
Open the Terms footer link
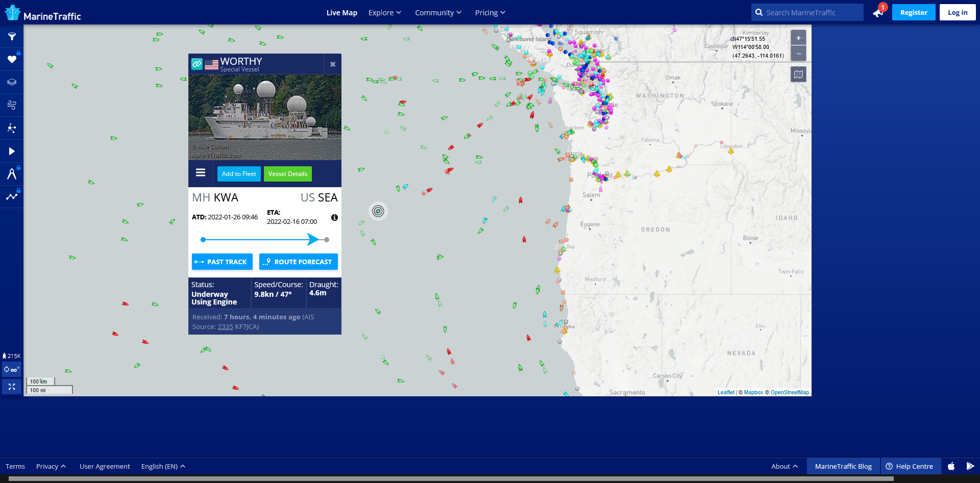(x=15, y=466)
